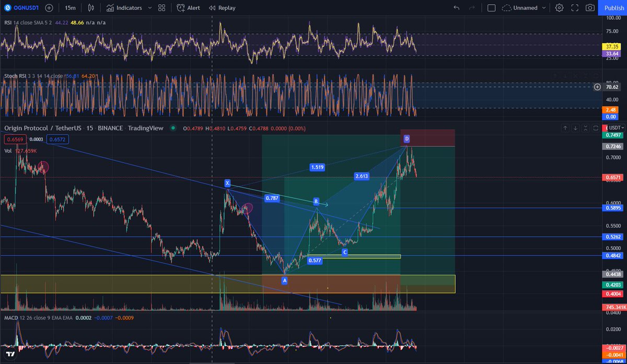Select the Stoch RSI indicator legend
The image size is (627, 364).
pos(33,76)
